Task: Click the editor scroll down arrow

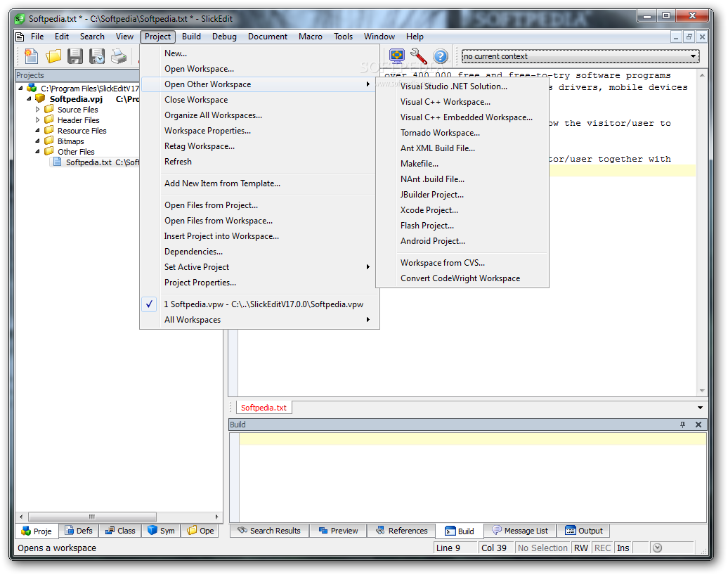Action: coord(702,391)
